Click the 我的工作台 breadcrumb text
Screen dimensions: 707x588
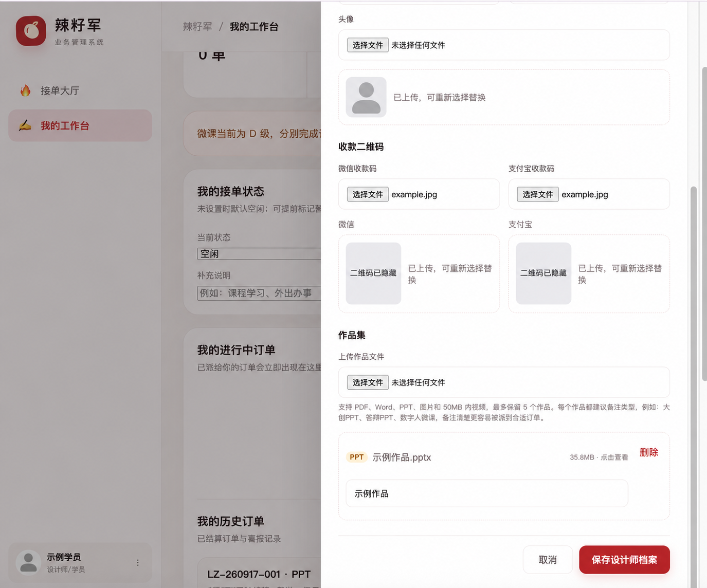254,27
